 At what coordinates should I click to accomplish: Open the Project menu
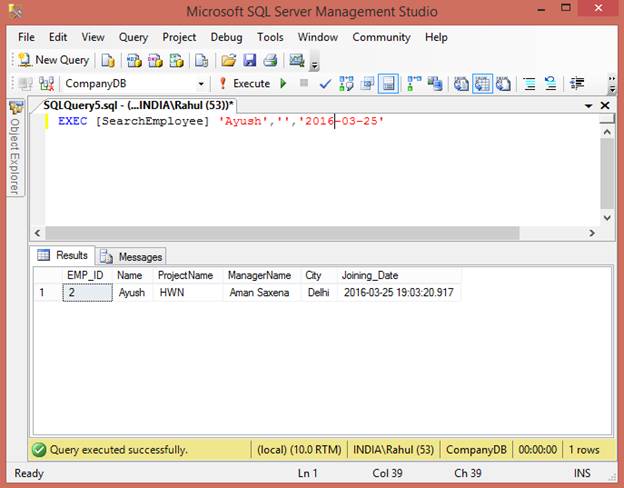[x=179, y=37]
